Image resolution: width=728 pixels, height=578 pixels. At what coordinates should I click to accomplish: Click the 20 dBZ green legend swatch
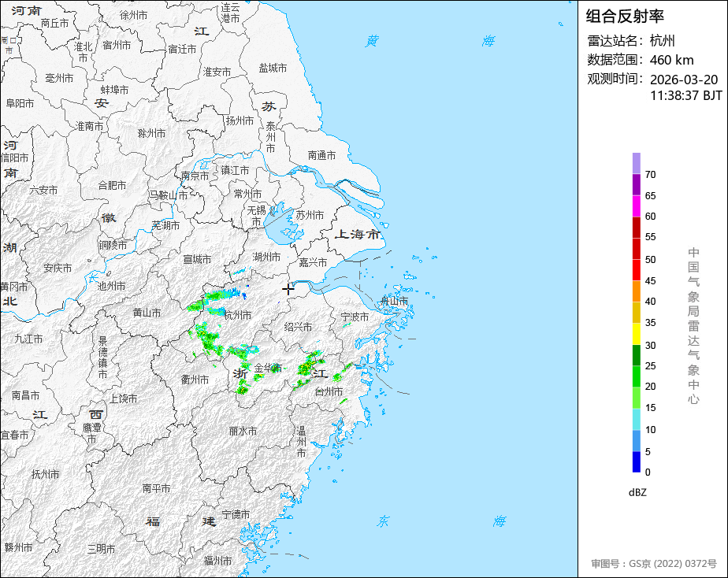636,376
